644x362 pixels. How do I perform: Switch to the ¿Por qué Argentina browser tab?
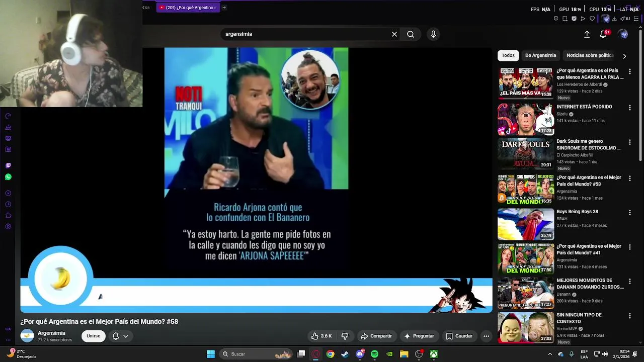point(187,8)
